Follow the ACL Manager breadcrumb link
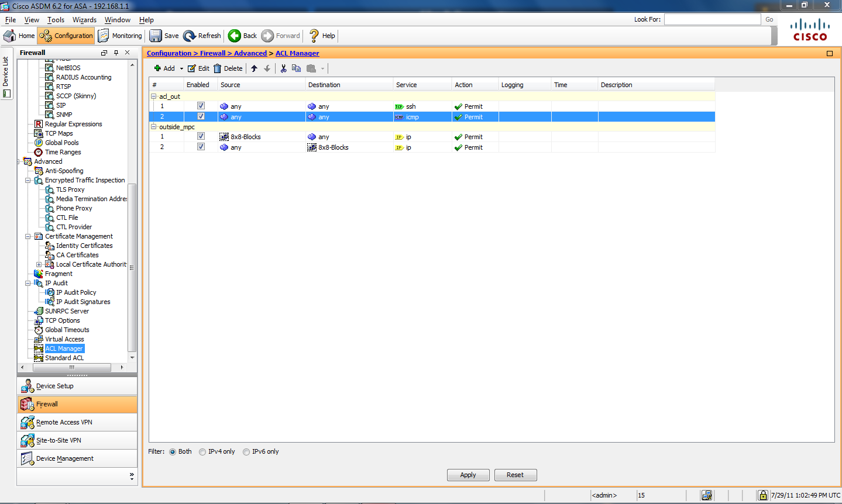 tap(297, 53)
